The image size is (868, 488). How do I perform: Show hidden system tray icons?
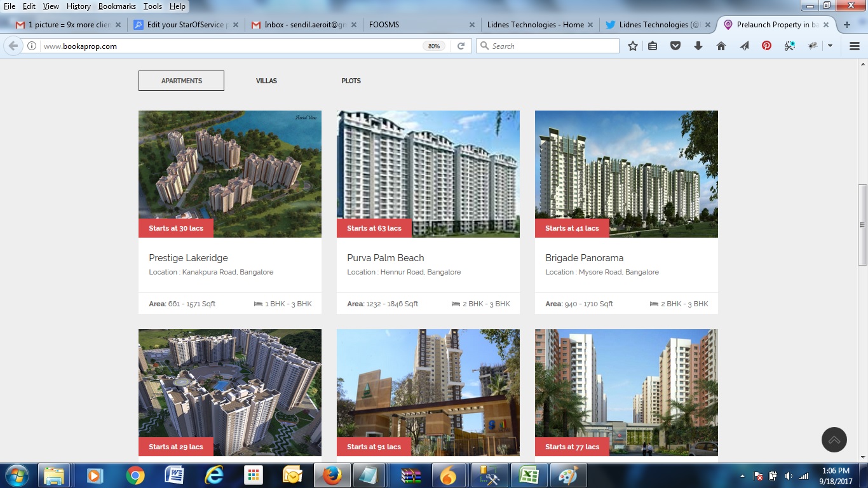coord(743,476)
